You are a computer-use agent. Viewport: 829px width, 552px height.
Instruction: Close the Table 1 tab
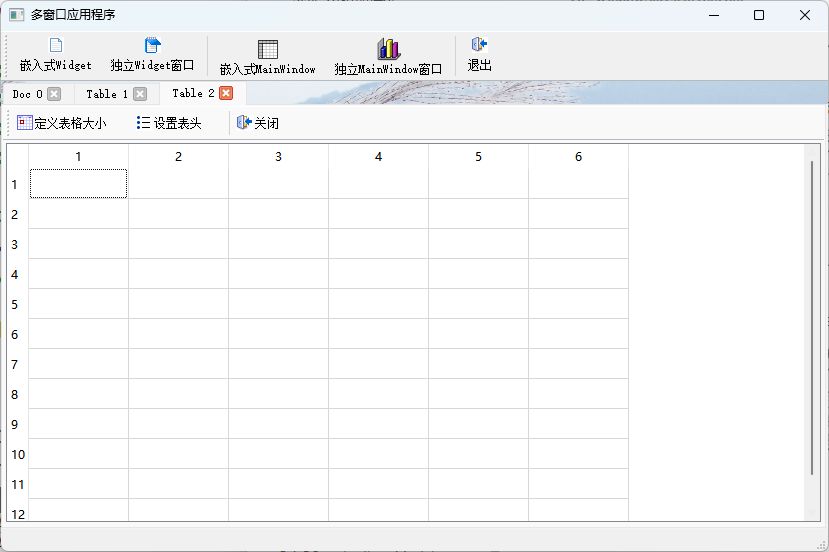pos(140,94)
